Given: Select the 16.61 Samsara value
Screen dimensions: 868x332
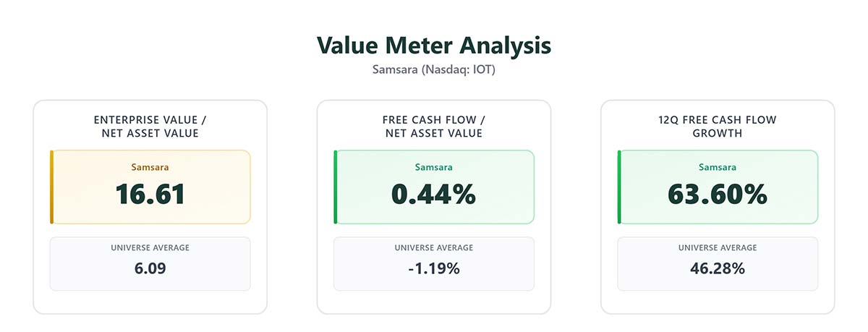Looking at the screenshot, I should click(x=150, y=195).
